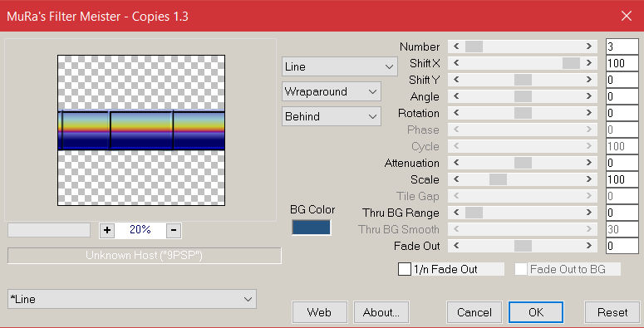Enable the 1/n Fade Out checkbox

coord(405,269)
